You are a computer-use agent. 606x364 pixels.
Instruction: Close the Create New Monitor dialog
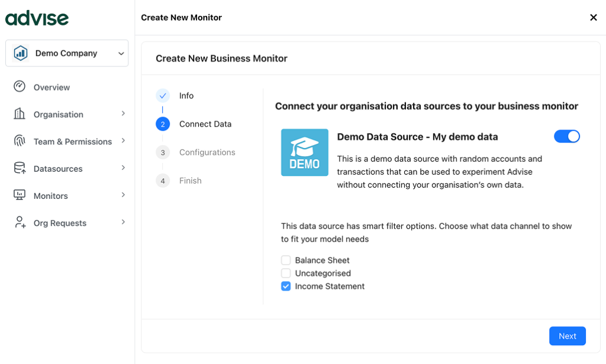point(593,18)
